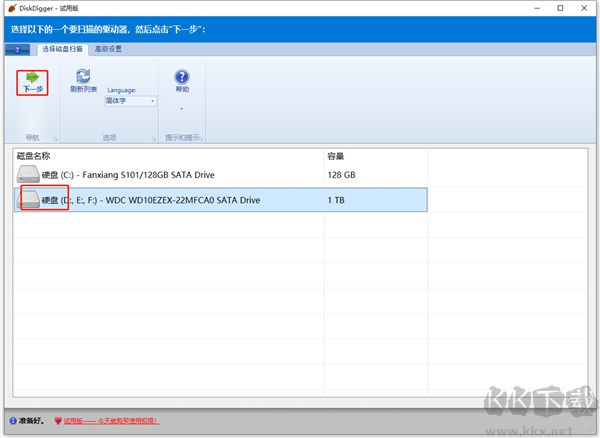Screen dimensions: 600x438
Task: Switch to the 高级设置 tab
Action: [108, 49]
